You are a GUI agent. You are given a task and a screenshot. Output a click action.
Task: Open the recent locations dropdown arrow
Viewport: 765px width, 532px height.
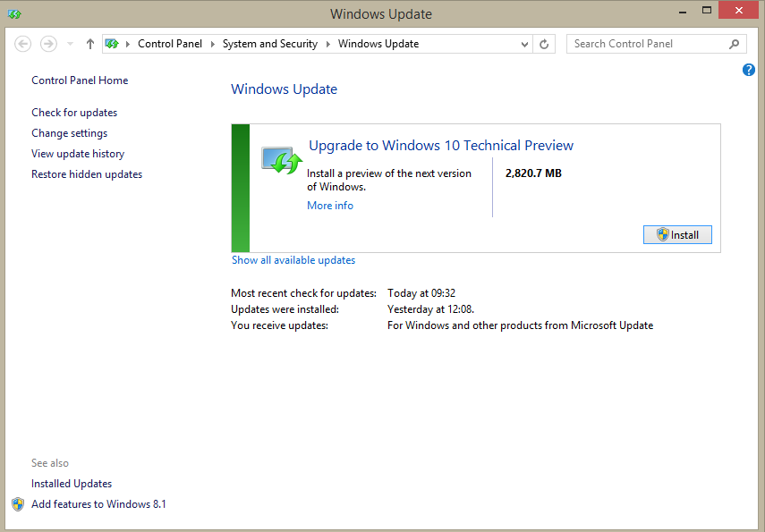(71, 44)
